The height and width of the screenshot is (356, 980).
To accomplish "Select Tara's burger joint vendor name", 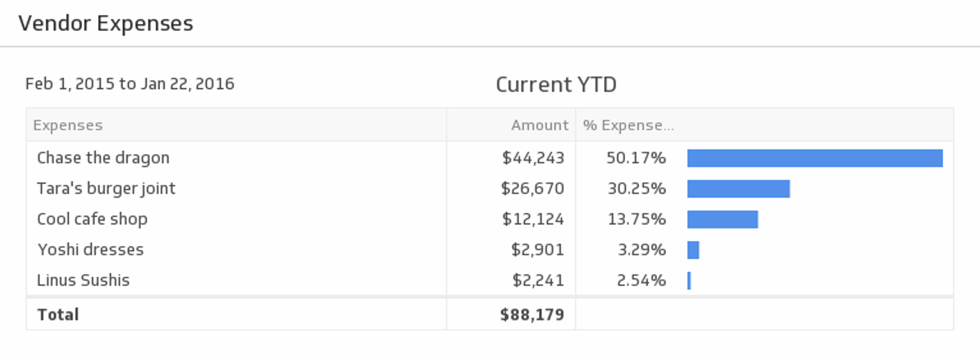I will click(106, 189).
